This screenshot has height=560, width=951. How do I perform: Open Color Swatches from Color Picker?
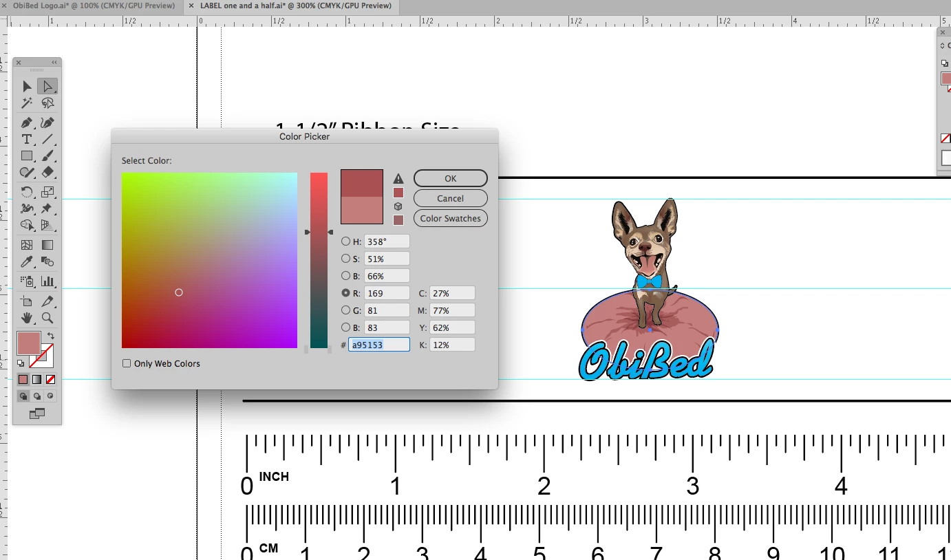tap(451, 218)
